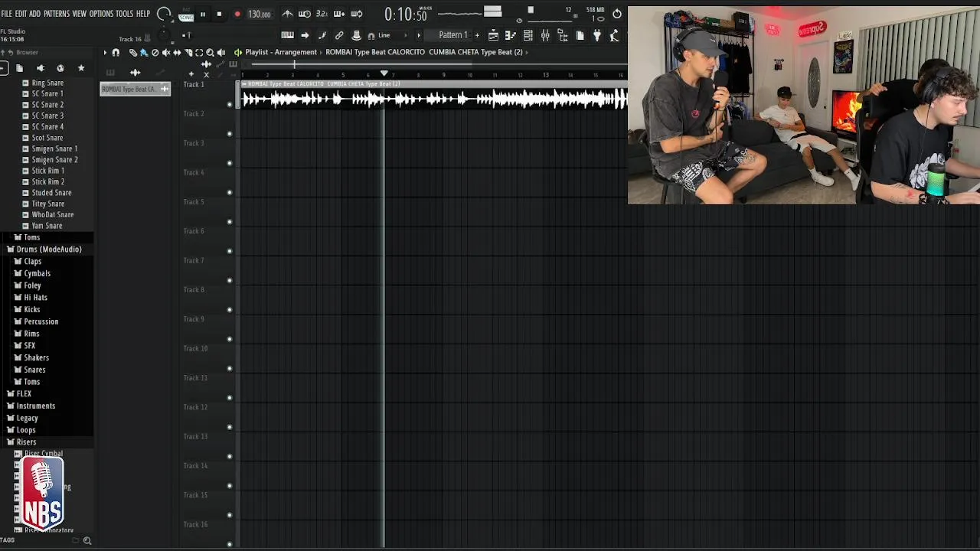The height and width of the screenshot is (551, 980).
Task: Switch the pattern/song mode toggle
Action: (186, 14)
